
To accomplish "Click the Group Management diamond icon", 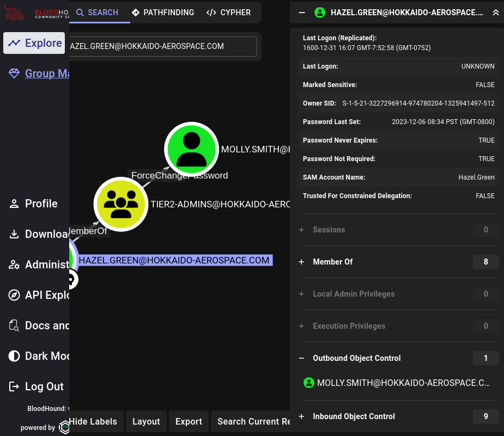I will [x=14, y=73].
